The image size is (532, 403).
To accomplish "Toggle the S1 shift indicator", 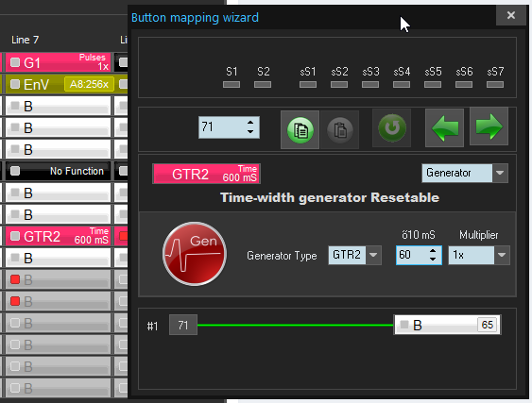I will 232,84.
